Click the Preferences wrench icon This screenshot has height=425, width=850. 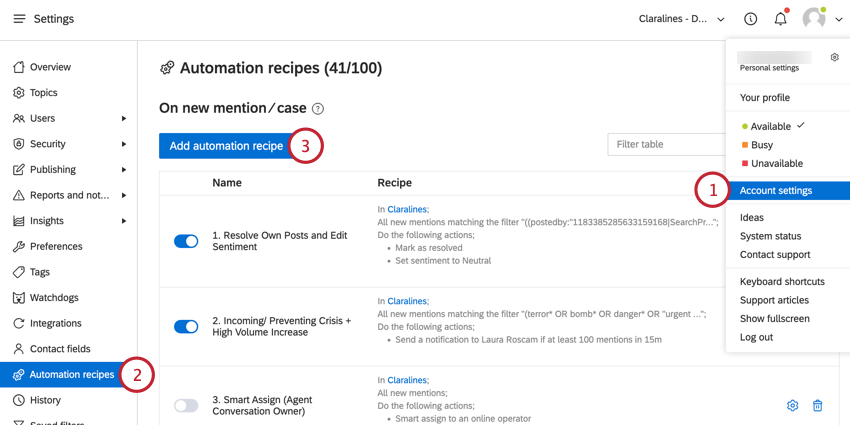[x=19, y=246]
